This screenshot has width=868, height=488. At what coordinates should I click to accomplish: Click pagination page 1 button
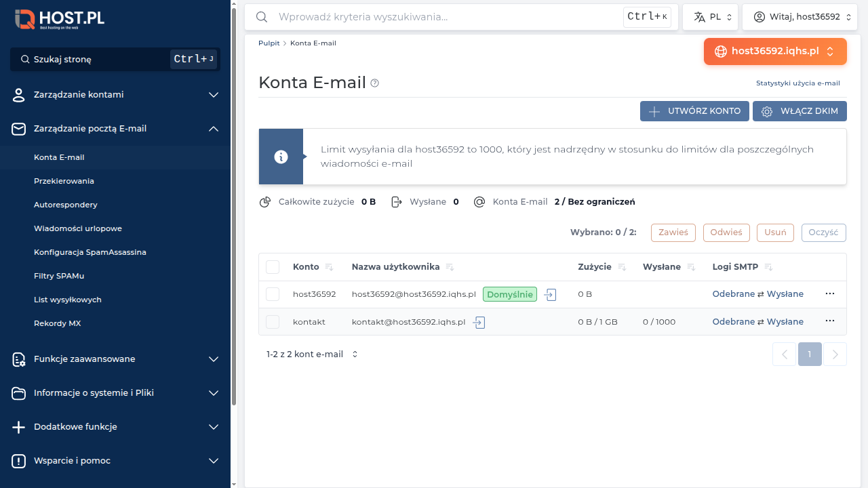810,354
